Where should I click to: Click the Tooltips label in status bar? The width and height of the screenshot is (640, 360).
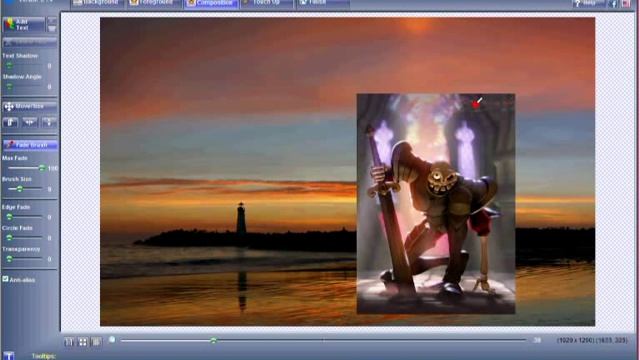tap(43, 356)
